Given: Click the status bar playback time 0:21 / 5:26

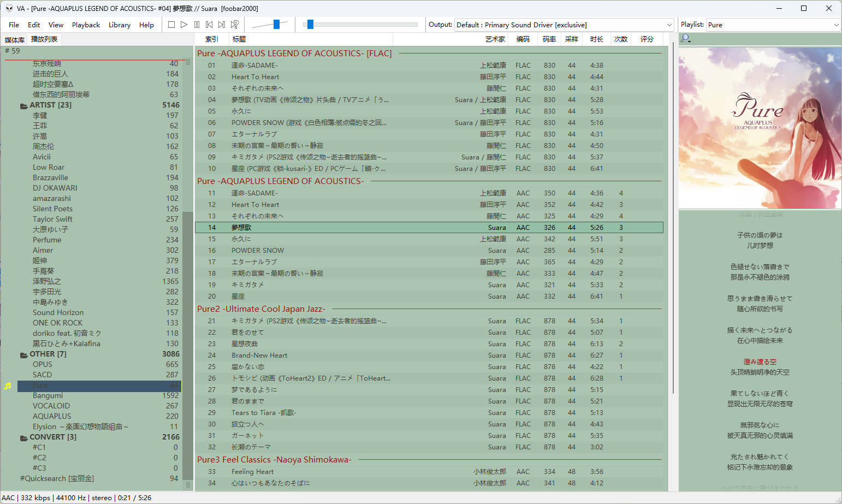Looking at the screenshot, I should click(x=134, y=498).
